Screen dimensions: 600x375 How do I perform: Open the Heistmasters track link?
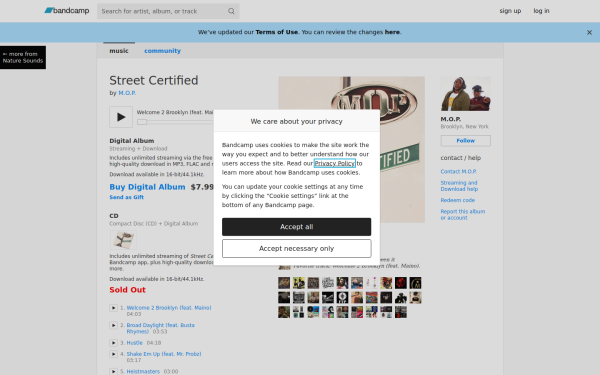tap(143, 371)
